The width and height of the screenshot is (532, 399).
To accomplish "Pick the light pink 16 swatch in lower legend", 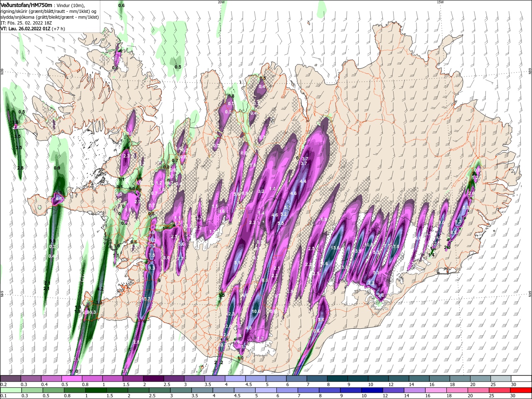I will (x=436, y=391).
